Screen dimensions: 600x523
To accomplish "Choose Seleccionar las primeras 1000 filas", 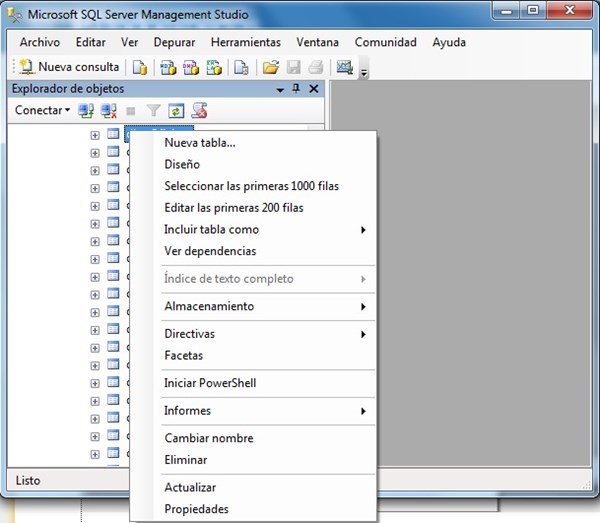I will pyautogui.click(x=251, y=186).
